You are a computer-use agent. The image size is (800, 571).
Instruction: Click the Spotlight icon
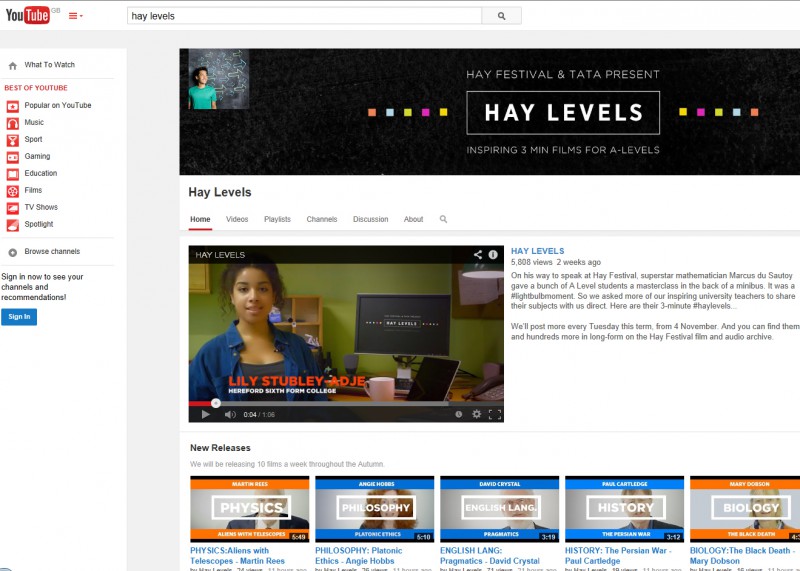[x=13, y=225]
